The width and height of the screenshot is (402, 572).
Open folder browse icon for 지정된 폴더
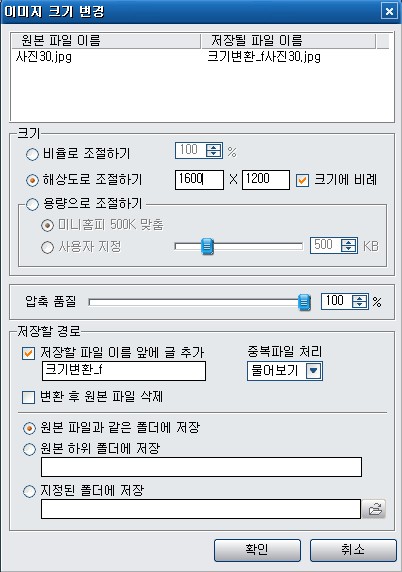pos(374,509)
